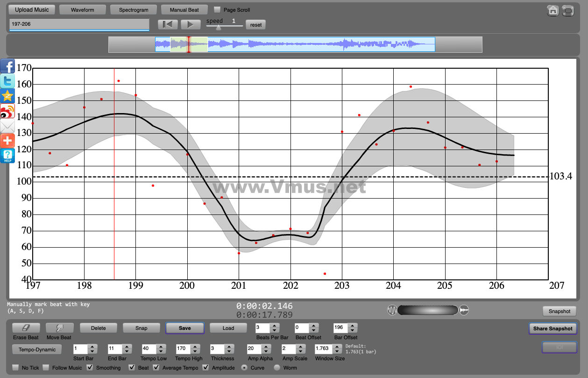Open the Help question mark icon
588x378 pixels.
(7, 156)
